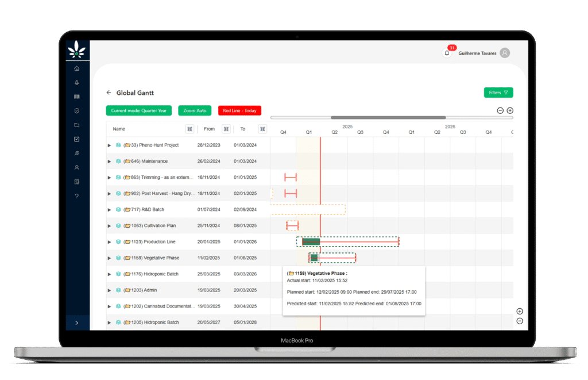588x380 pixels.
Task: Expand the Pheno Hunt Project row
Action: tap(110, 145)
